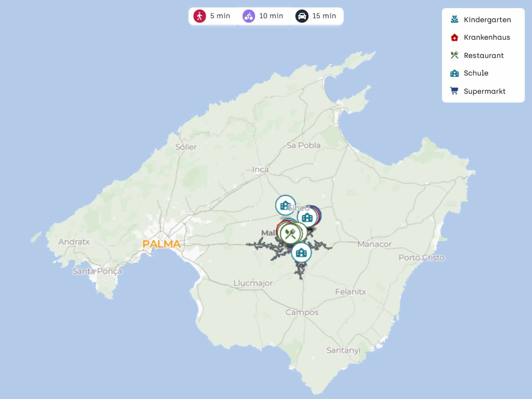
Task: Click the Supermarkt shopping cart icon
Action: 454,91
